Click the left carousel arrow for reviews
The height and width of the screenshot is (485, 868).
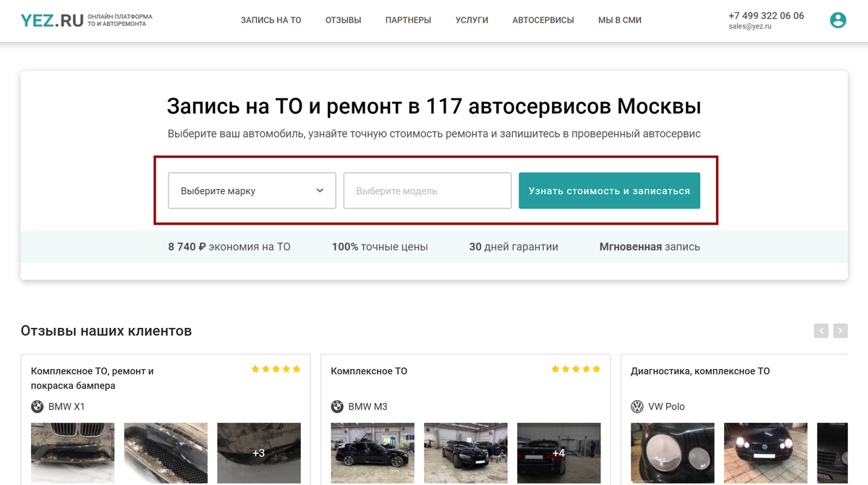coord(821,330)
